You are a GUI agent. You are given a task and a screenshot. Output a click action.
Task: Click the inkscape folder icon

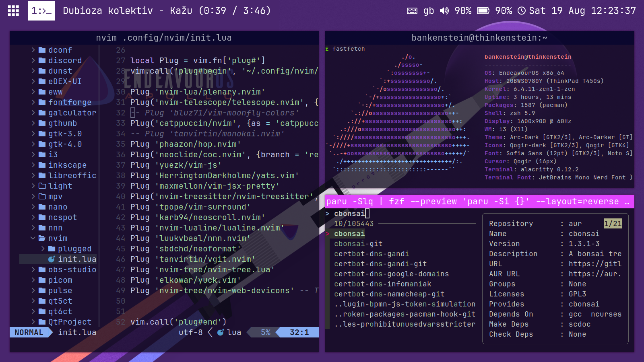[42, 165]
